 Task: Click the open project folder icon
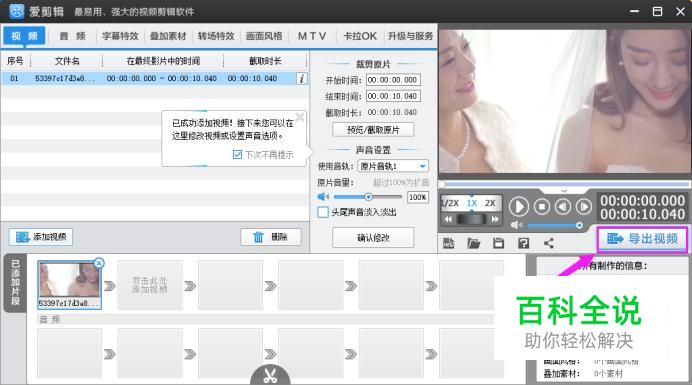click(473, 243)
